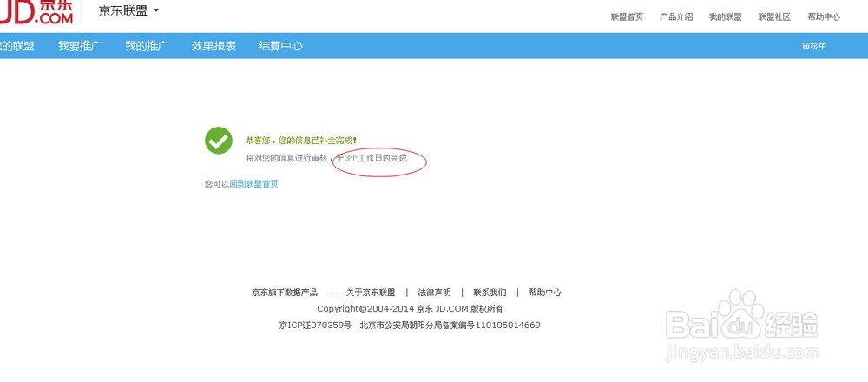Click the 恭喜您，您的信息已补全完成 message

click(x=301, y=141)
